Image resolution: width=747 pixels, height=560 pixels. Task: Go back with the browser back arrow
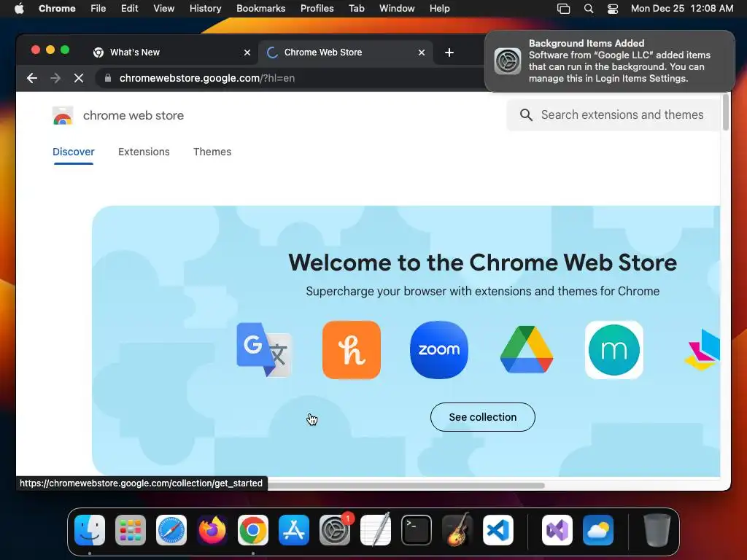click(x=32, y=78)
